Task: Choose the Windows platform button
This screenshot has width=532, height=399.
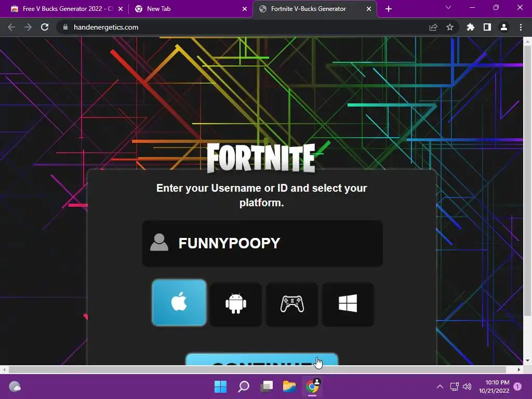Action: coord(348,304)
